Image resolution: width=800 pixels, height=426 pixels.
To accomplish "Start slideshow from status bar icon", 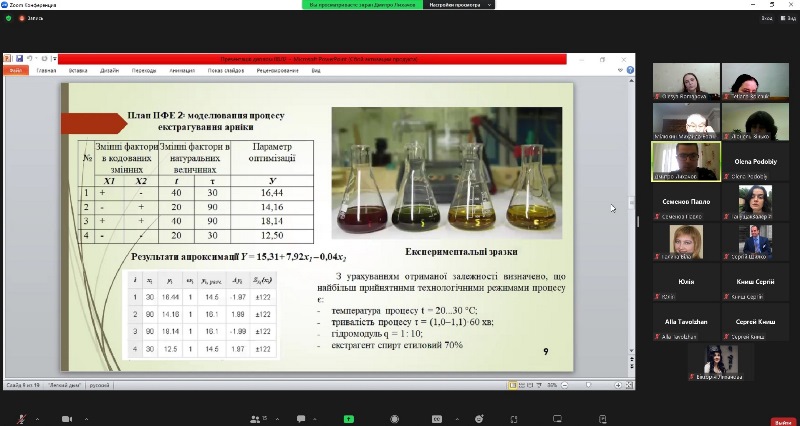I will (541, 386).
